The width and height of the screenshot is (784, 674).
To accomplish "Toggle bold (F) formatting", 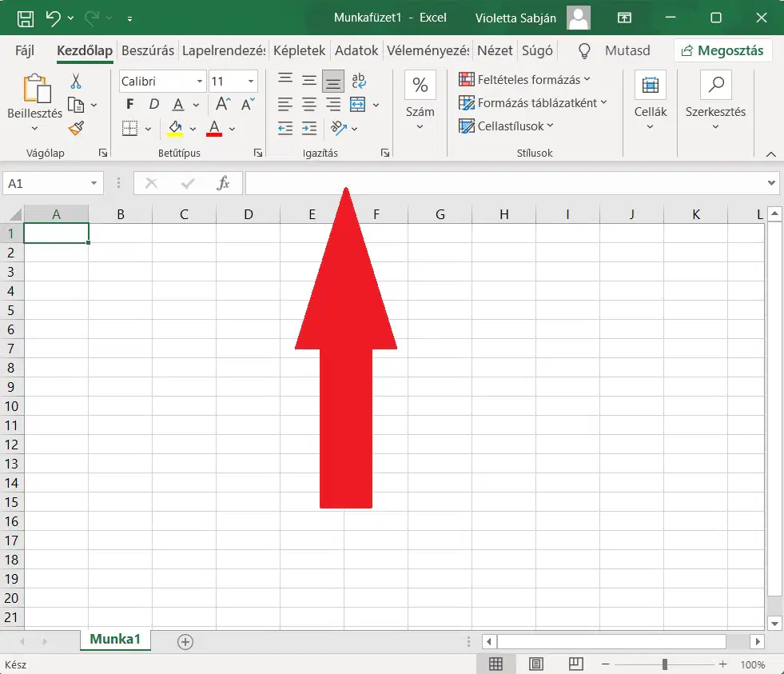I will (130, 105).
